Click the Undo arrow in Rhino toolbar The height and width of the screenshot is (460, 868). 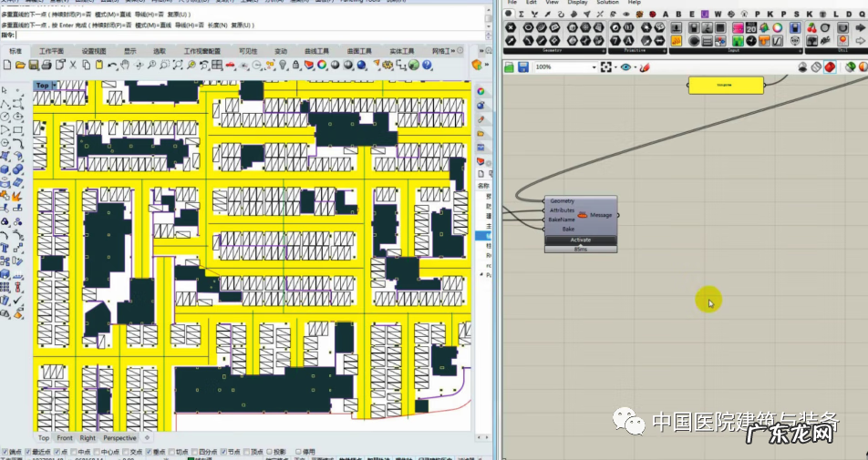coord(112,66)
